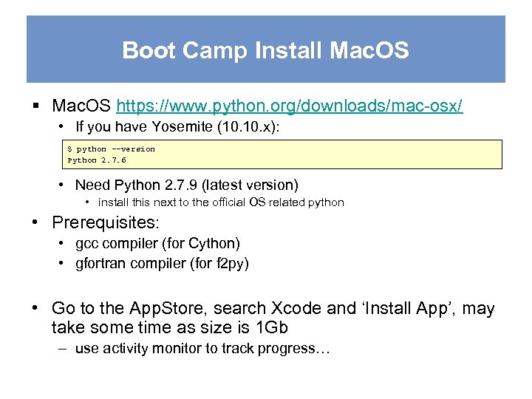Click the "gcc compiler (for Cython)" item
This screenshot has height=399, width=532.
tap(158, 243)
